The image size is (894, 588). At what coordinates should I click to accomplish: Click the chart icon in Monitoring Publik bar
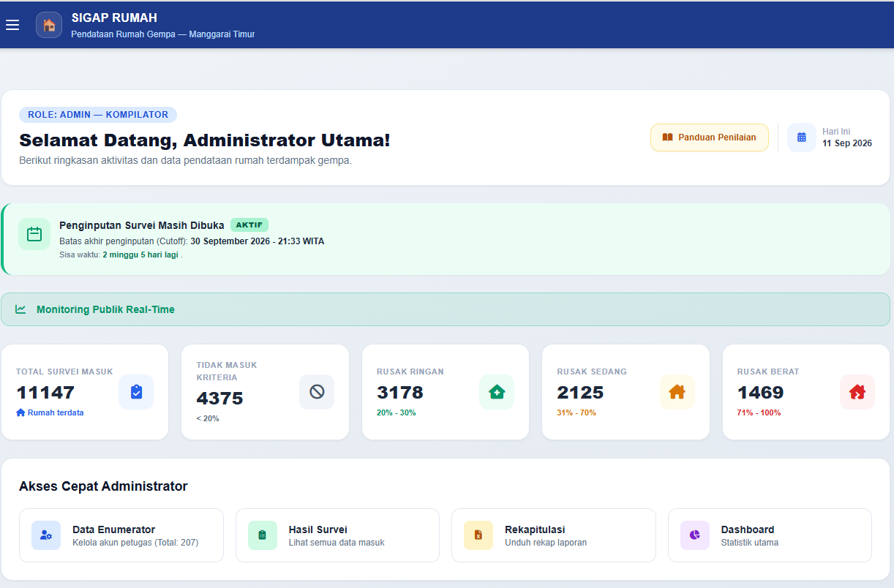click(x=20, y=309)
